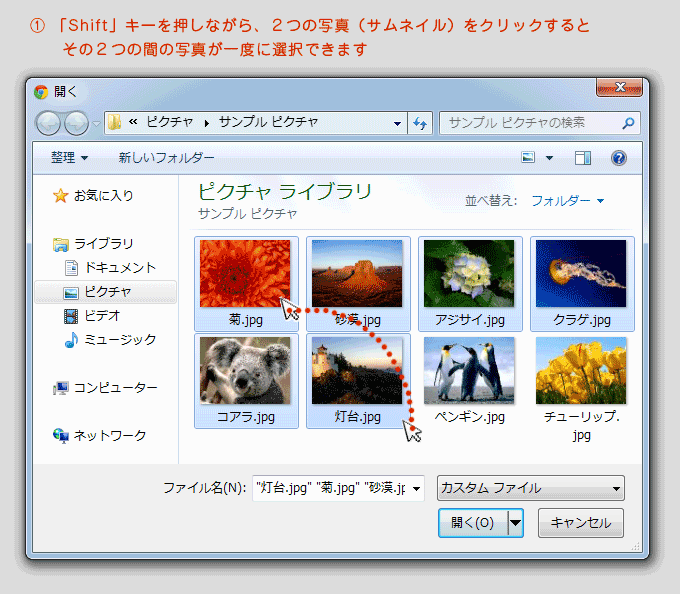This screenshot has height=594, width=680.
Task: Click the computer icon for コンピューター
Action: (x=60, y=388)
